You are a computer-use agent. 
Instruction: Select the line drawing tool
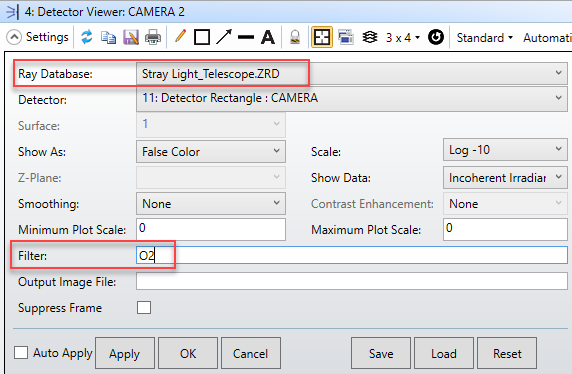[x=246, y=37]
